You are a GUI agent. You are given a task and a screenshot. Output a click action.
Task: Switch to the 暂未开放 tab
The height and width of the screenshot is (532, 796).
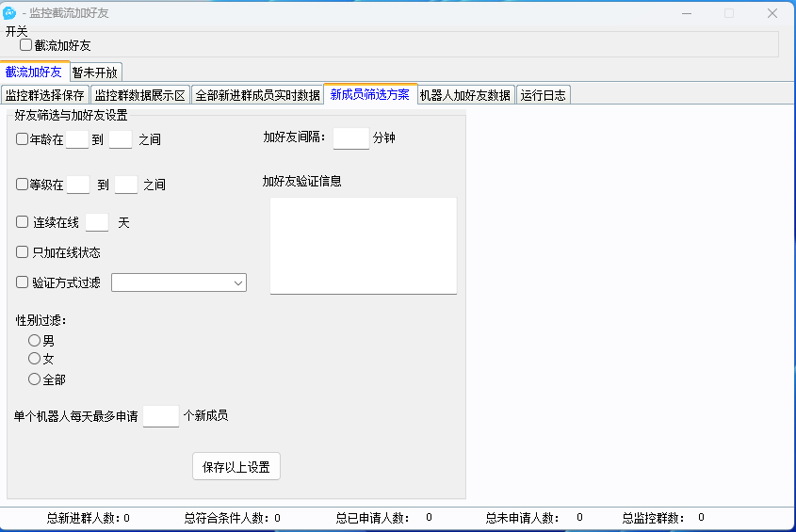tap(96, 72)
